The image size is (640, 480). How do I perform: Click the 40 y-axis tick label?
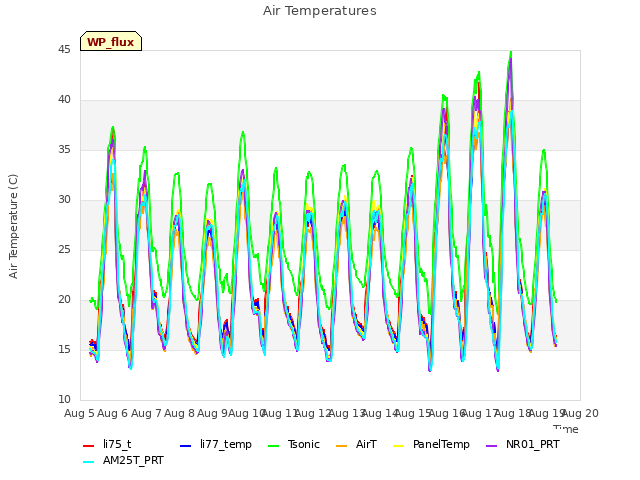[x=64, y=100]
